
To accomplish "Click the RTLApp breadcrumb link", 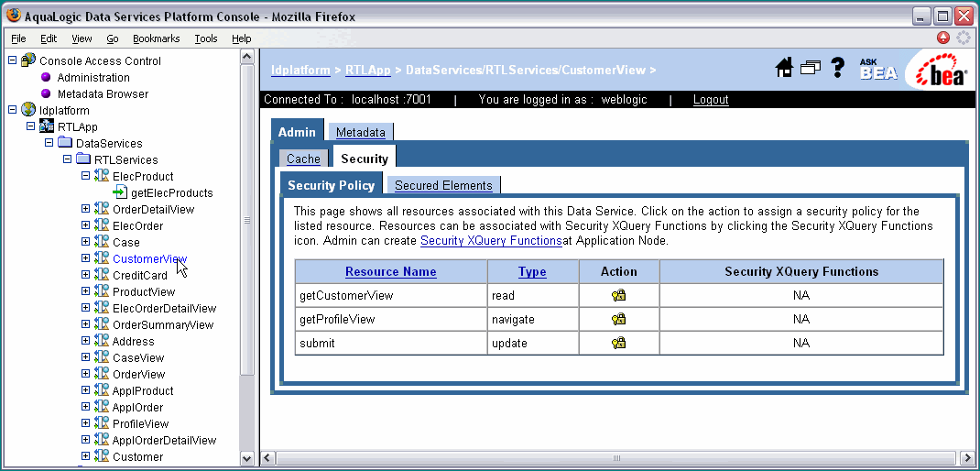I will [368, 70].
